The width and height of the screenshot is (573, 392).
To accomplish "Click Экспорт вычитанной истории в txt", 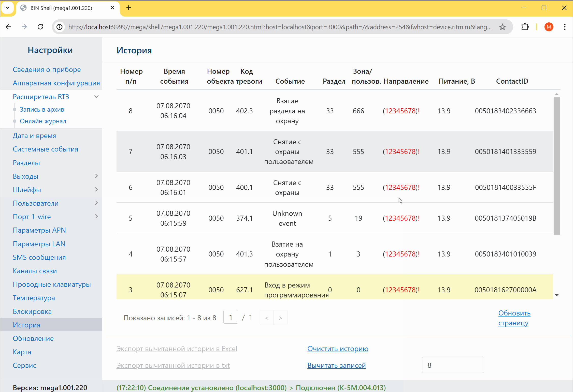I will 173,365.
